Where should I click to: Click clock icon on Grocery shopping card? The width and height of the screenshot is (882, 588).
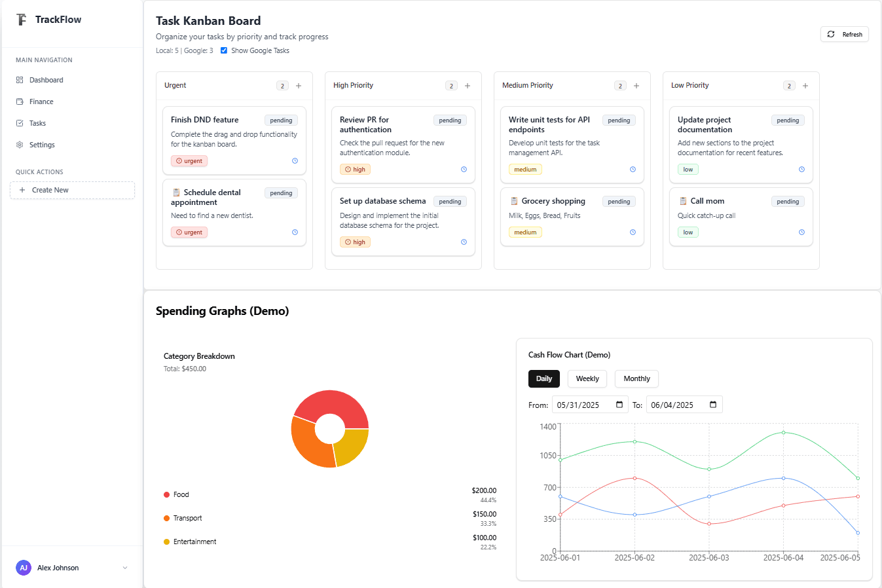click(633, 232)
